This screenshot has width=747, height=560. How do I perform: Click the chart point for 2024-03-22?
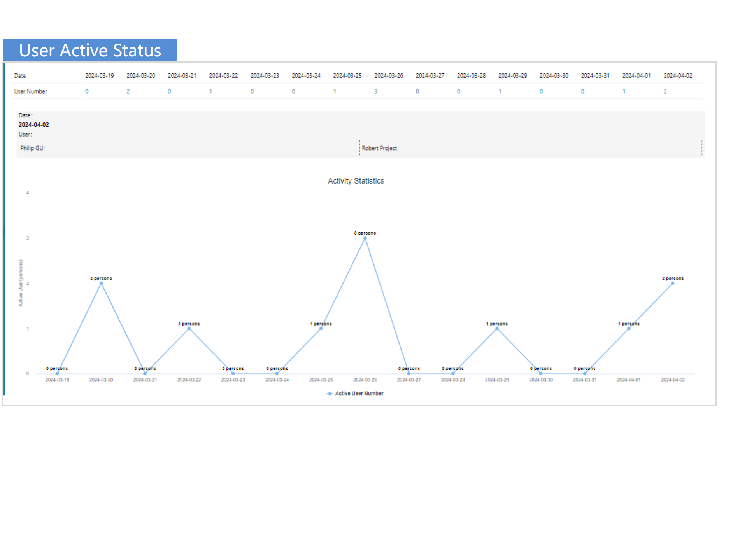pos(189,329)
